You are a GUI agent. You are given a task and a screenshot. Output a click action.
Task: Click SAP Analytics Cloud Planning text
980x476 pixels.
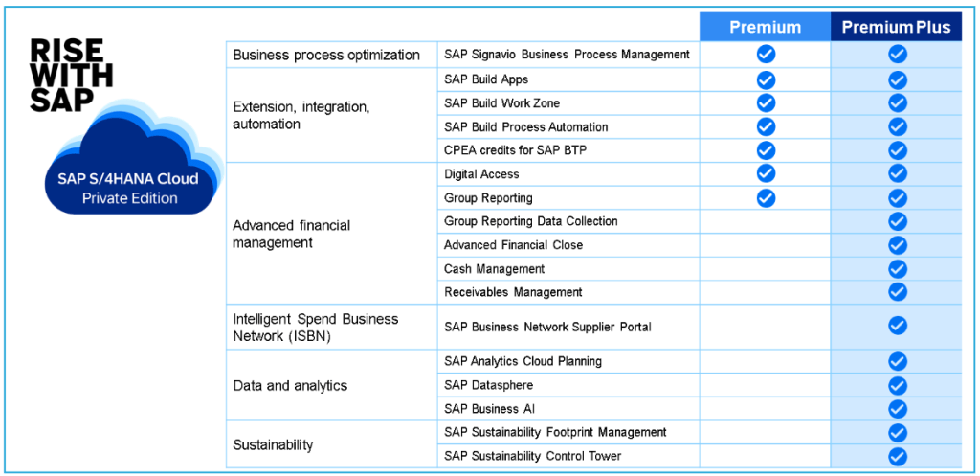click(x=523, y=361)
